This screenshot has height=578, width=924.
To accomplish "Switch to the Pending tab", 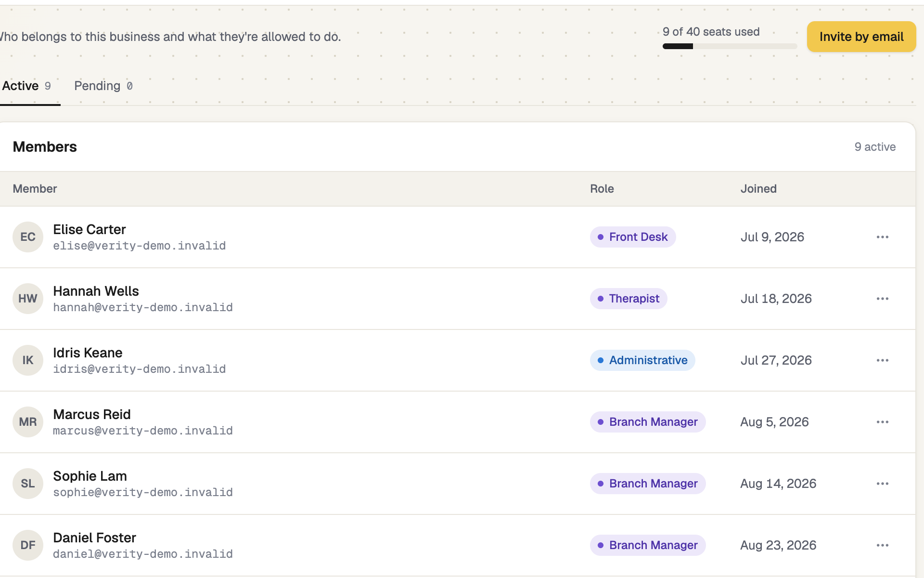I will (x=103, y=86).
